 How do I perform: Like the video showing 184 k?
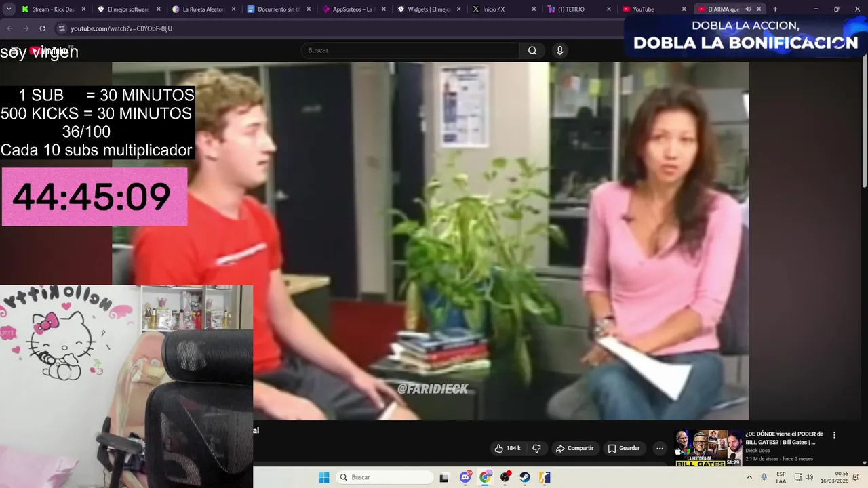[x=508, y=448]
